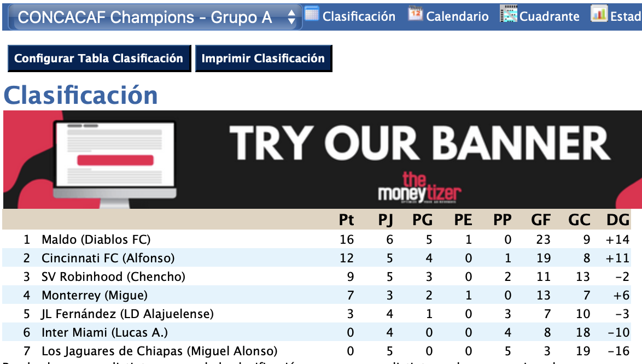642x364 pixels.
Task: Select team Monterrey (Migue)
Action: pyautogui.click(x=95, y=295)
